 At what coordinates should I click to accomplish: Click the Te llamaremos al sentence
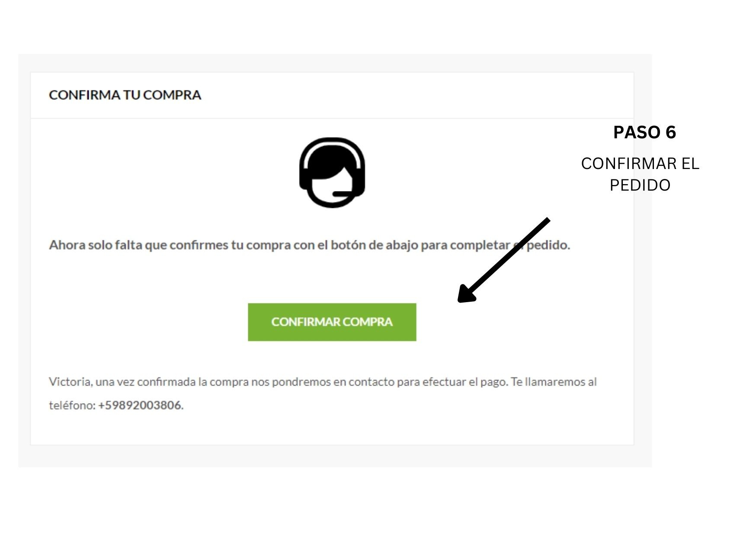click(554, 382)
